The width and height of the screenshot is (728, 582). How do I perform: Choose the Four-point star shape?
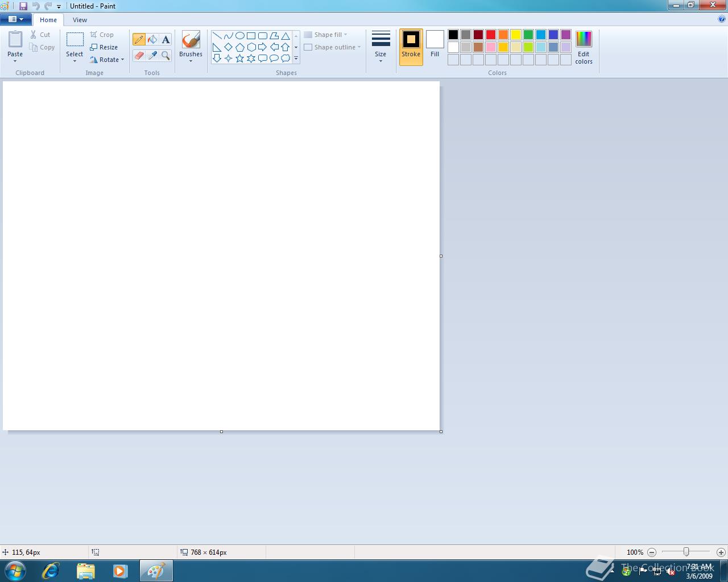point(228,58)
